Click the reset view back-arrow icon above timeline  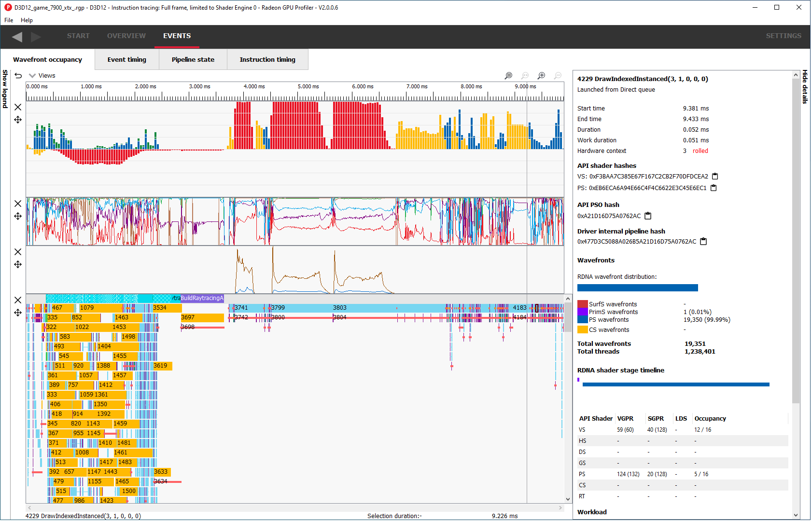pyautogui.click(x=18, y=75)
